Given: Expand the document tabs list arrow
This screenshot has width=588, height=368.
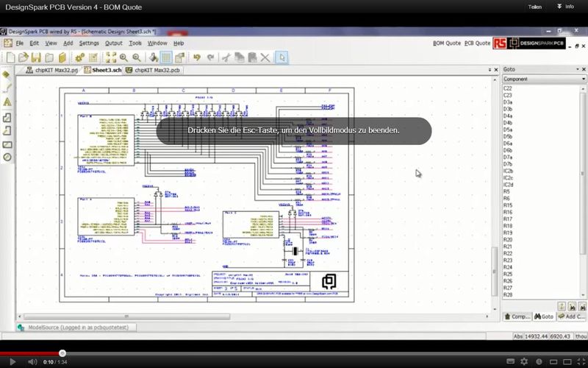Looking at the screenshot, I should click(486, 70).
